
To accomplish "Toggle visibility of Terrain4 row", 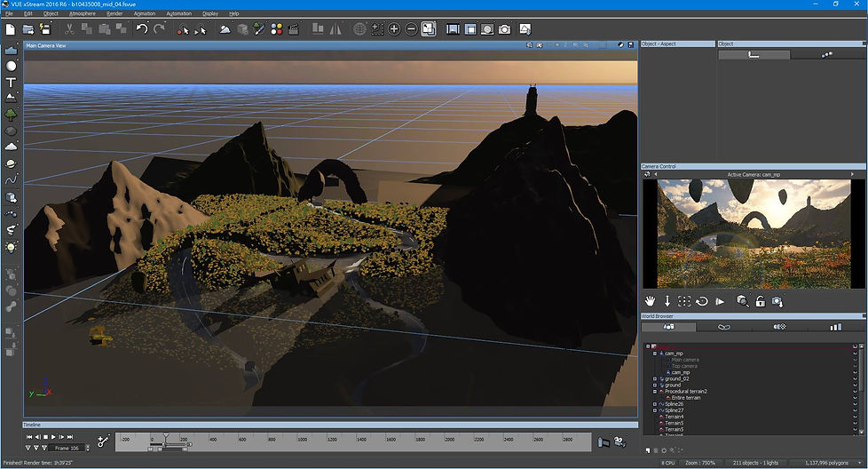I will point(855,417).
